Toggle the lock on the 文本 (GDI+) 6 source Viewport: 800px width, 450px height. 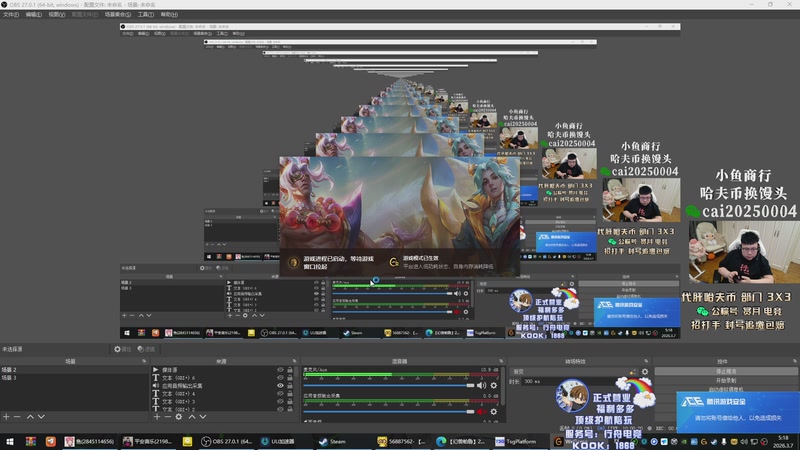[x=290, y=378]
